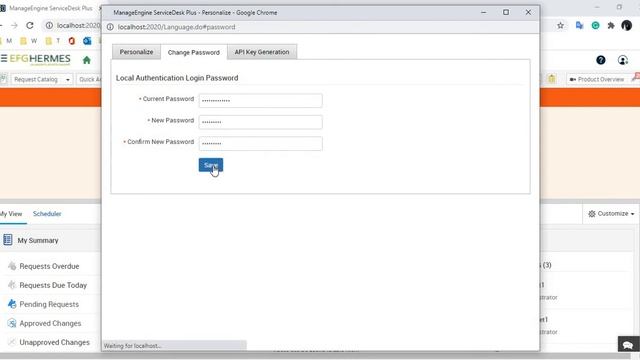This screenshot has width=640, height=360.
Task: Open the API Key Generation tab
Action: point(262,52)
